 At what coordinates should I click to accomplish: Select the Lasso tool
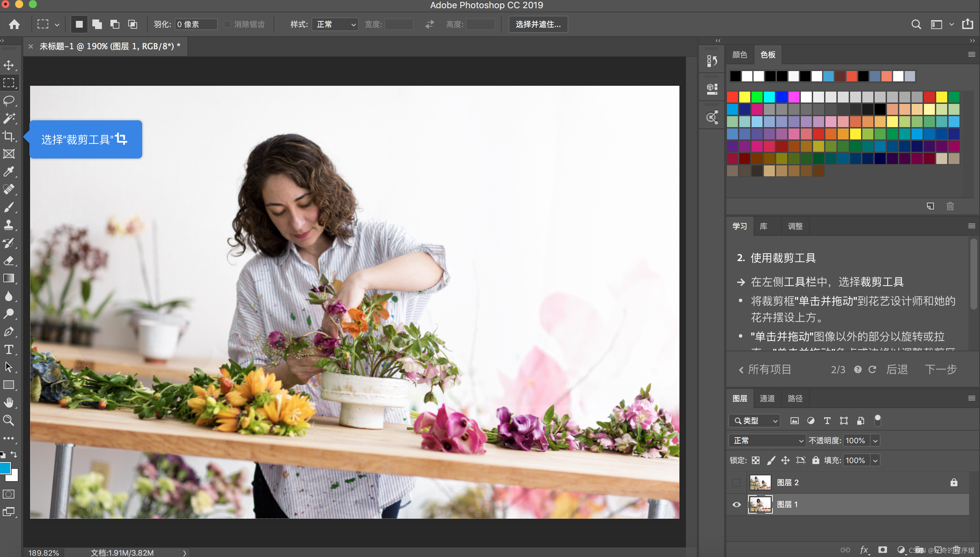(x=9, y=100)
